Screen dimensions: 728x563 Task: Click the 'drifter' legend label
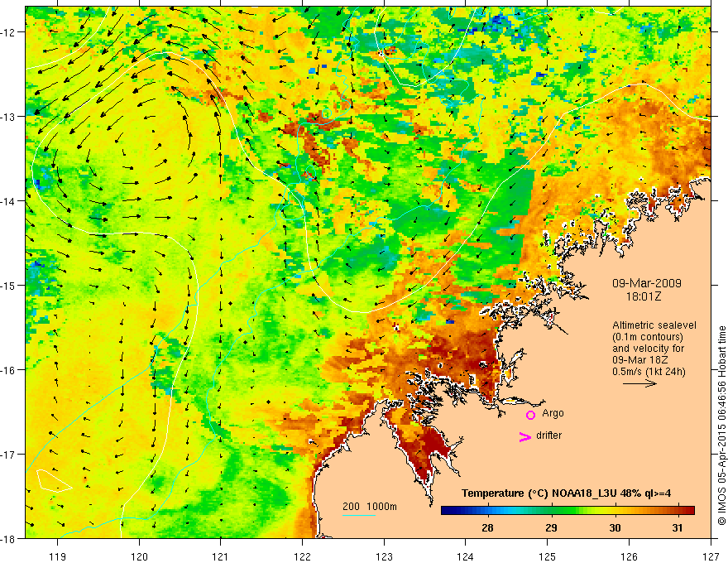point(548,435)
